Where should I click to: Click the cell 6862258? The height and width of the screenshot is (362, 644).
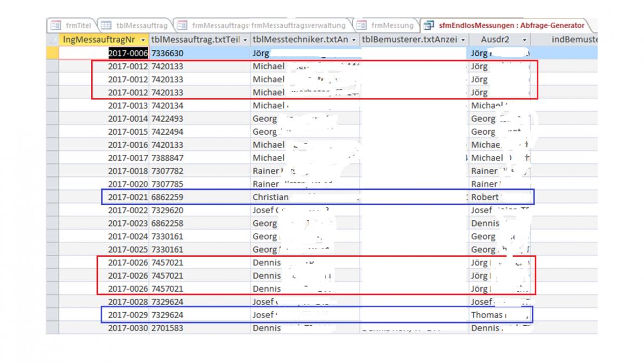200,223
